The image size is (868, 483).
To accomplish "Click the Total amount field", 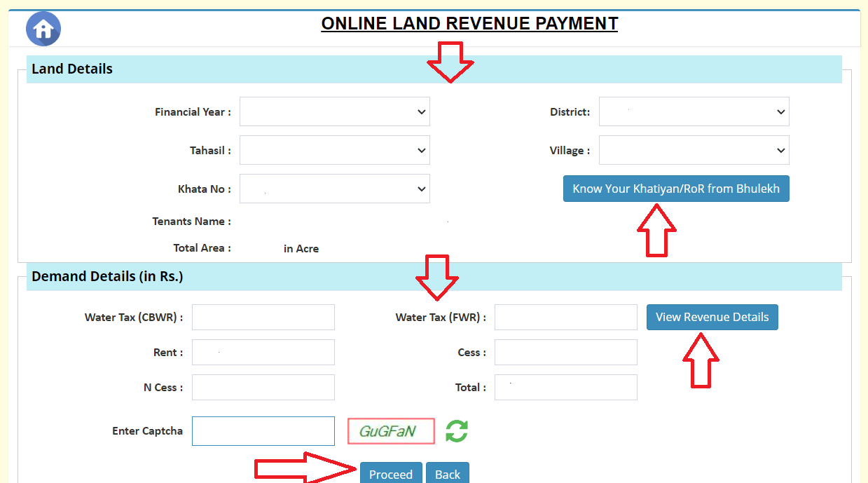I will 565,388.
